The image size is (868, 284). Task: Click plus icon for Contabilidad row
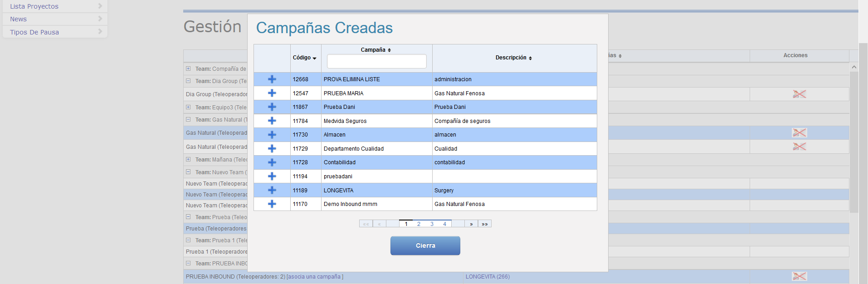point(272,162)
